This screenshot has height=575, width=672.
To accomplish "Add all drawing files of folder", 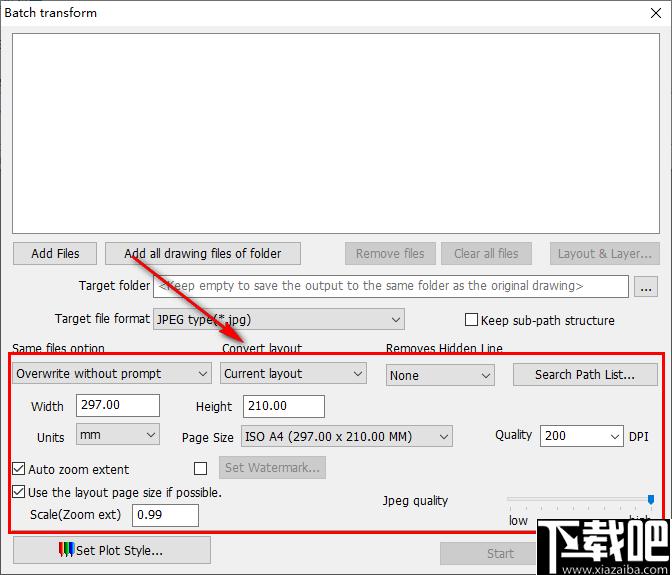I will point(203,254).
